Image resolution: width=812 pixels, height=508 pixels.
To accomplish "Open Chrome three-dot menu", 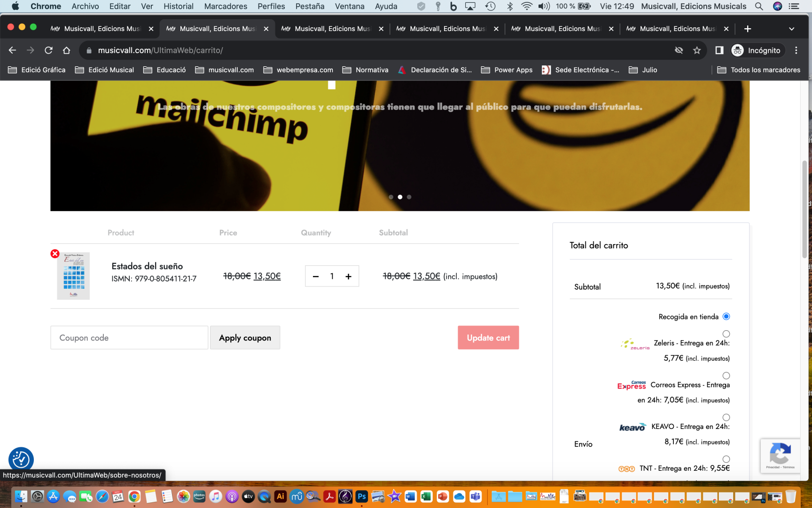I will pyautogui.click(x=796, y=50).
